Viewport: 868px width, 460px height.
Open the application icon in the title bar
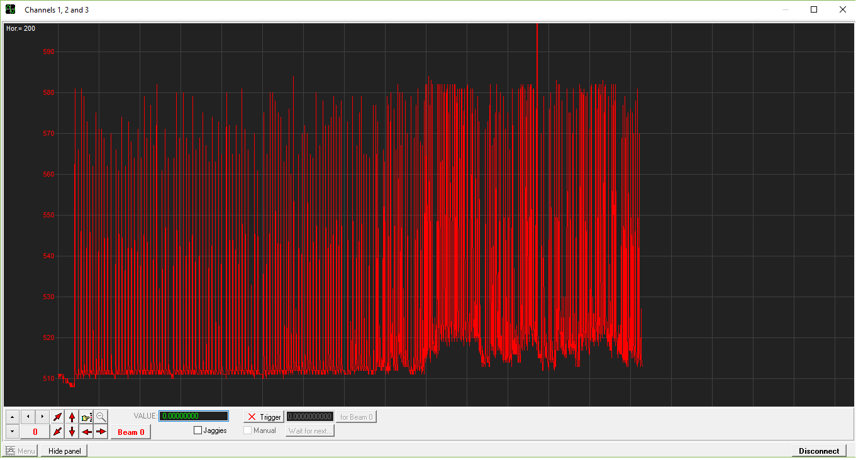tap(11, 9)
